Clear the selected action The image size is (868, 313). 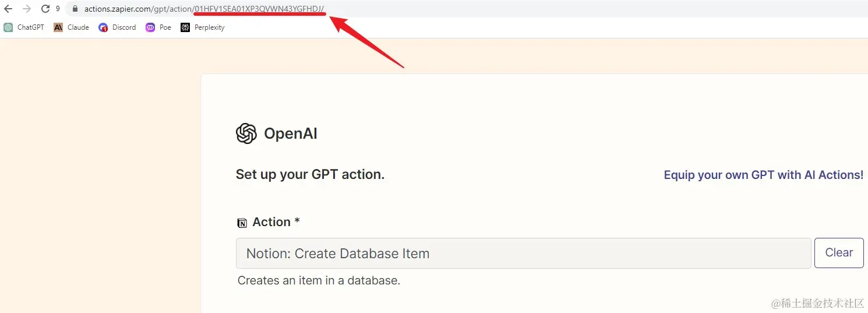click(x=839, y=253)
